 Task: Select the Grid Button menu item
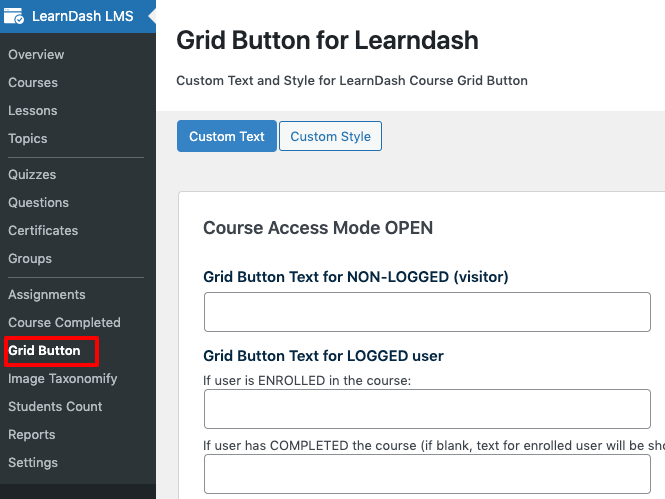coord(44,350)
